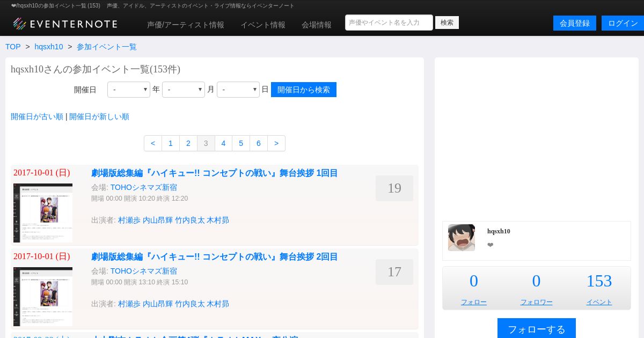Click the participant count 19 box
The width and height of the screenshot is (644, 338).
click(394, 188)
